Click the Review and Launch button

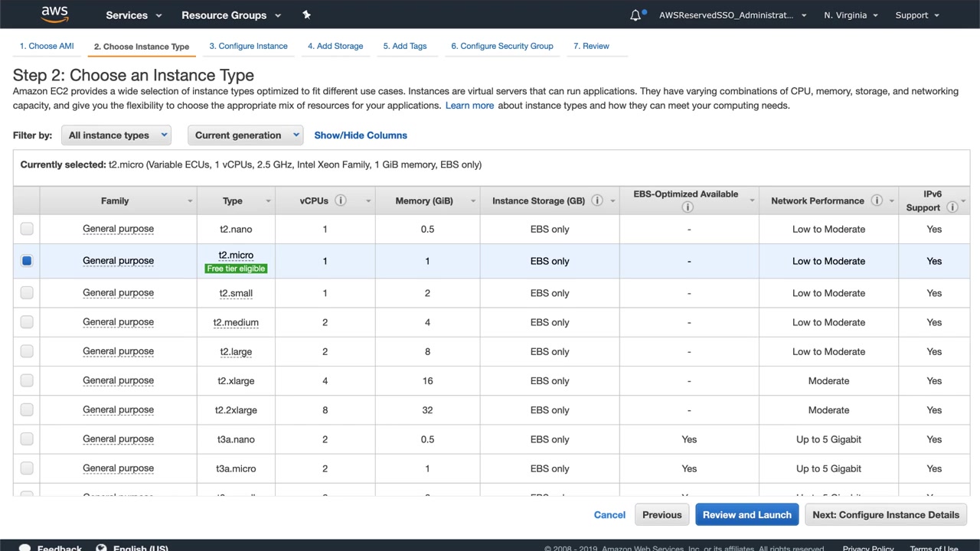[746, 515]
